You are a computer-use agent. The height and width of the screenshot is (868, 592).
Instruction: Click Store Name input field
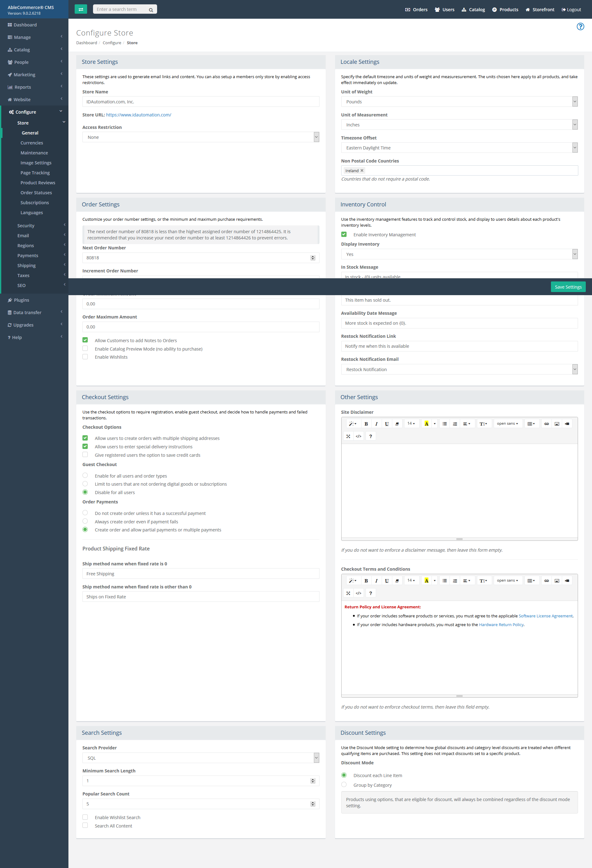coord(201,101)
